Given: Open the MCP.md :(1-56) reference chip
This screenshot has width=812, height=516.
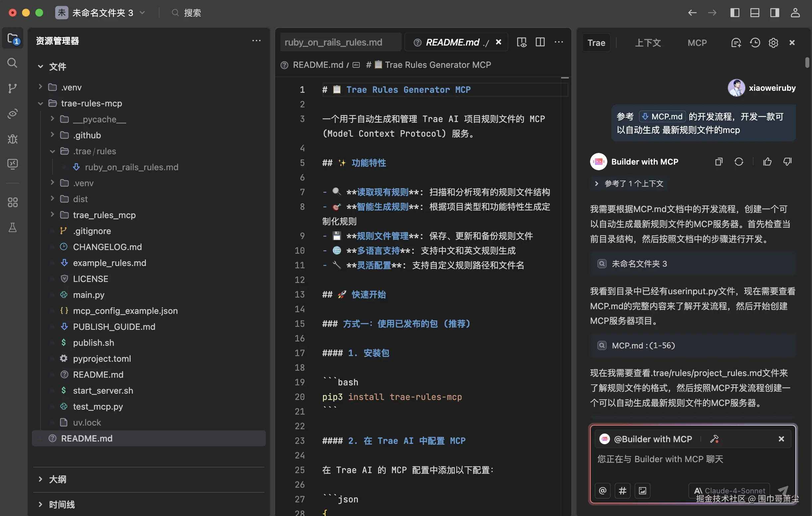Looking at the screenshot, I should point(693,345).
